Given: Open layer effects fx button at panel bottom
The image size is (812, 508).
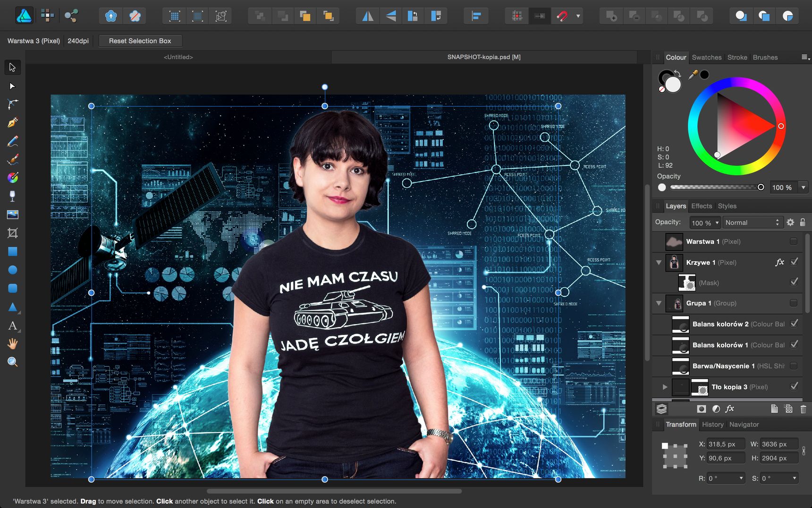Looking at the screenshot, I should point(729,409).
